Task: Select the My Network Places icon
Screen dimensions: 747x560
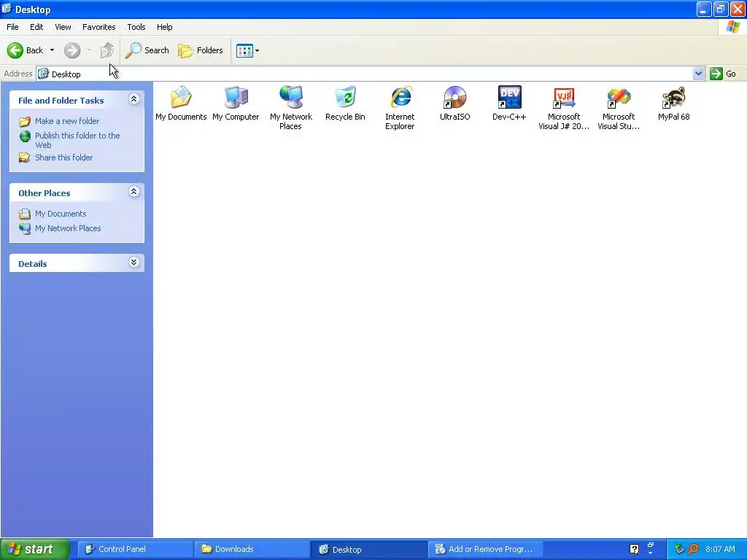Action: point(290,108)
